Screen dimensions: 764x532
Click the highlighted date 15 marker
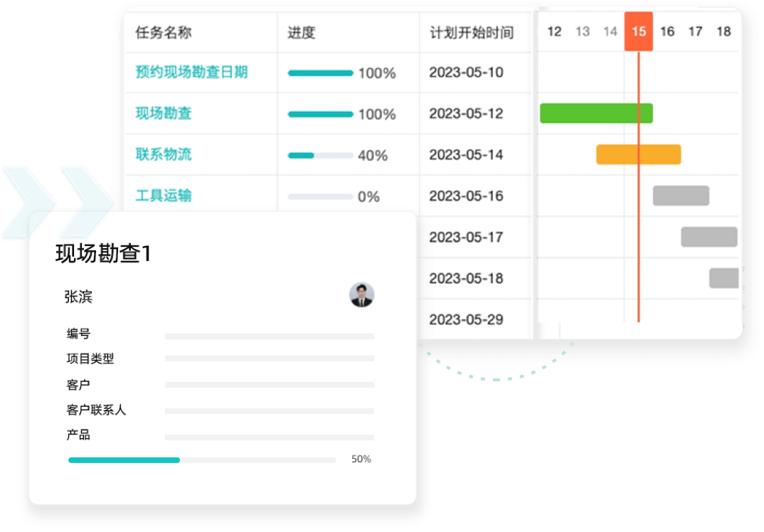tap(637, 31)
